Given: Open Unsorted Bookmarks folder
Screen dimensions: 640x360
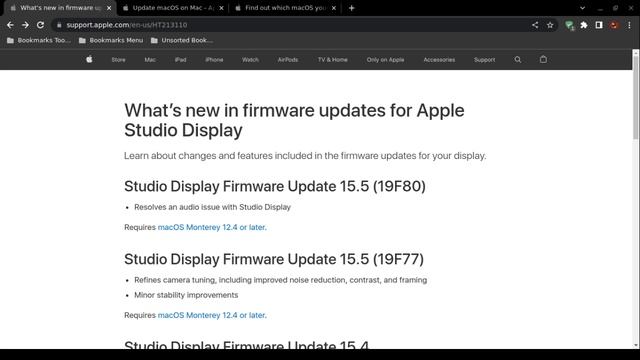Looking at the screenshot, I should 182,40.
